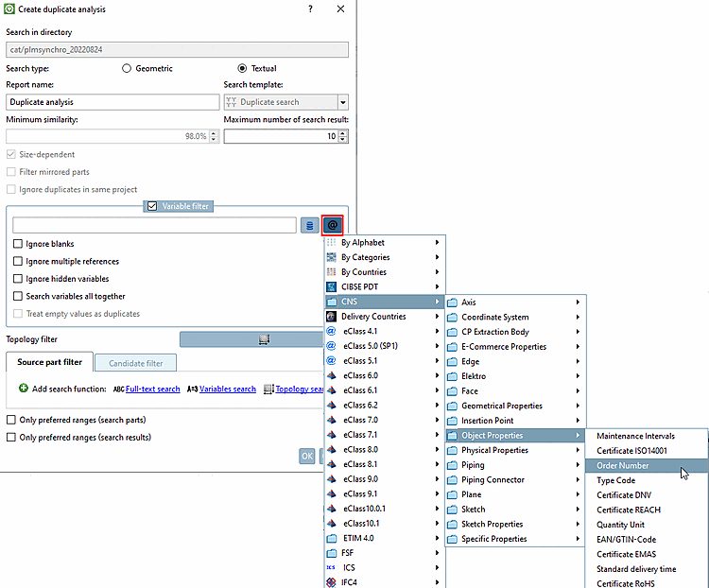Click the Delivery Countries globe icon
The height and width of the screenshot is (588, 709).
tap(332, 316)
